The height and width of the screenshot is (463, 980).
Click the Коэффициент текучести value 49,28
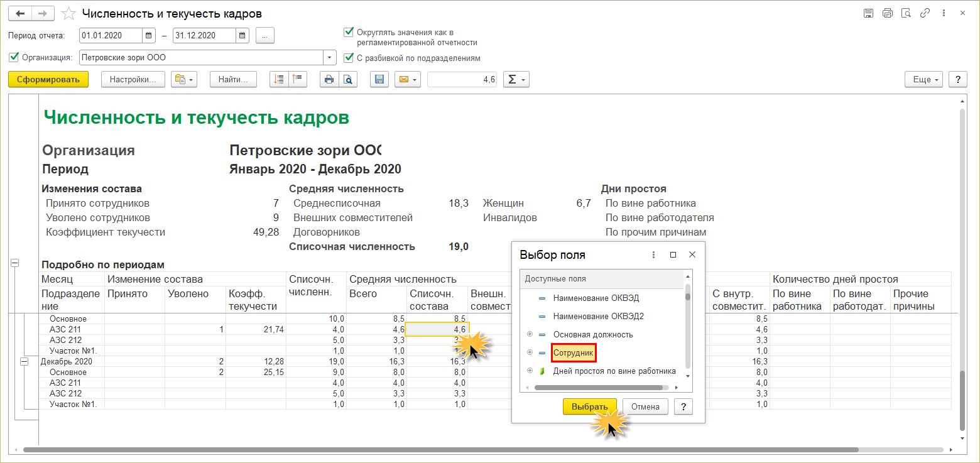(265, 232)
